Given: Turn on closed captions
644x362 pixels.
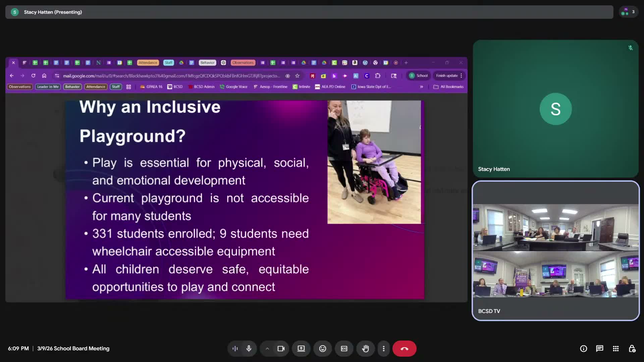Looking at the screenshot, I should (x=344, y=348).
